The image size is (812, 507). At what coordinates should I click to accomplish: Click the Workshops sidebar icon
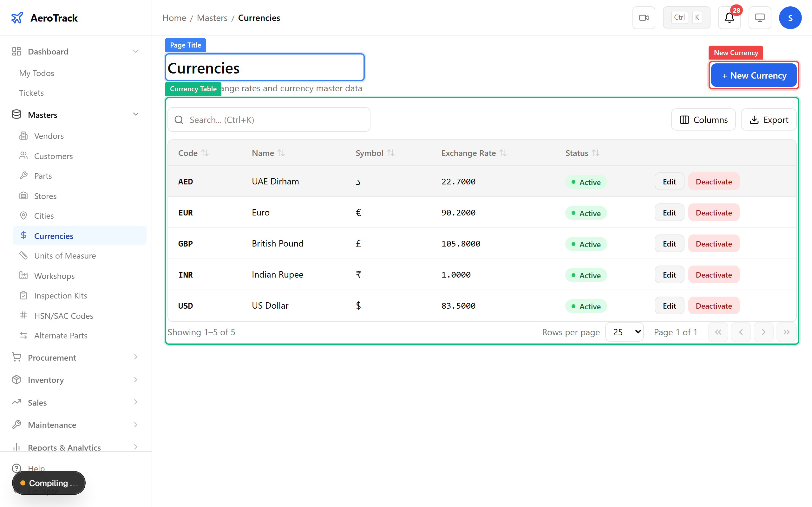[23, 275]
